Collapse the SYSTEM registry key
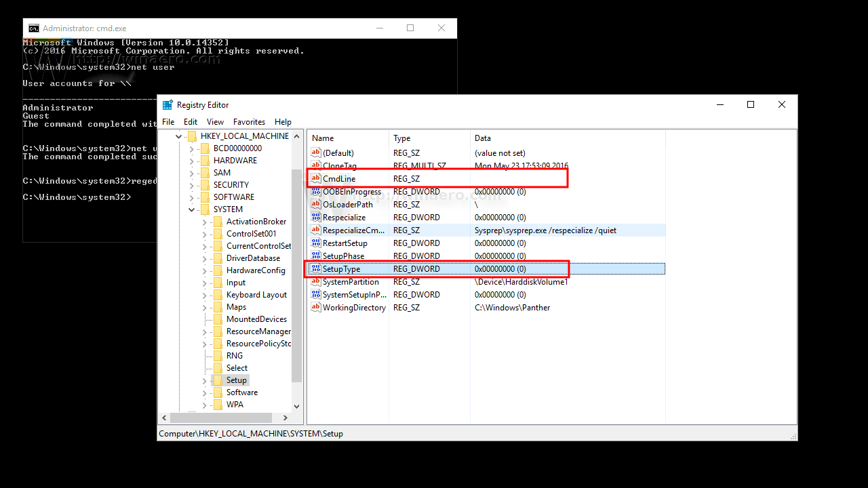The width and height of the screenshot is (868, 488). (x=191, y=209)
